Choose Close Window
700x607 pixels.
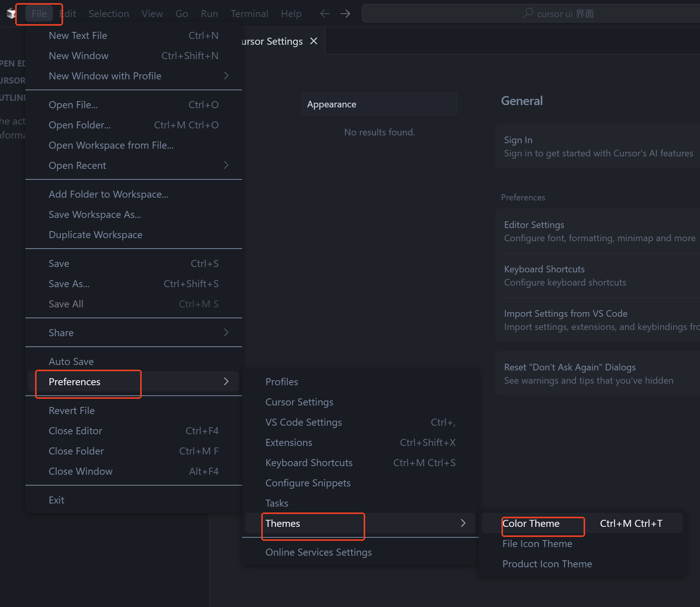coord(134,471)
